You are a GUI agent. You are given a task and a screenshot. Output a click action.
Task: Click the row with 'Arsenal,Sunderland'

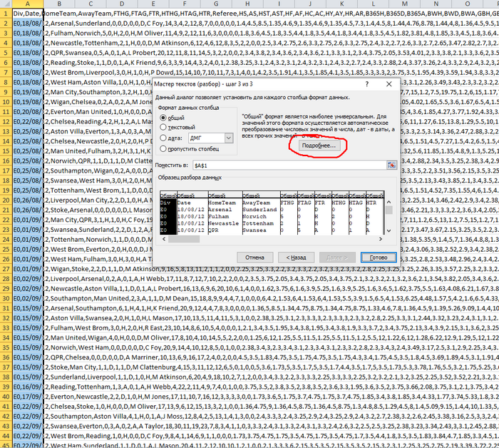pos(256,24)
